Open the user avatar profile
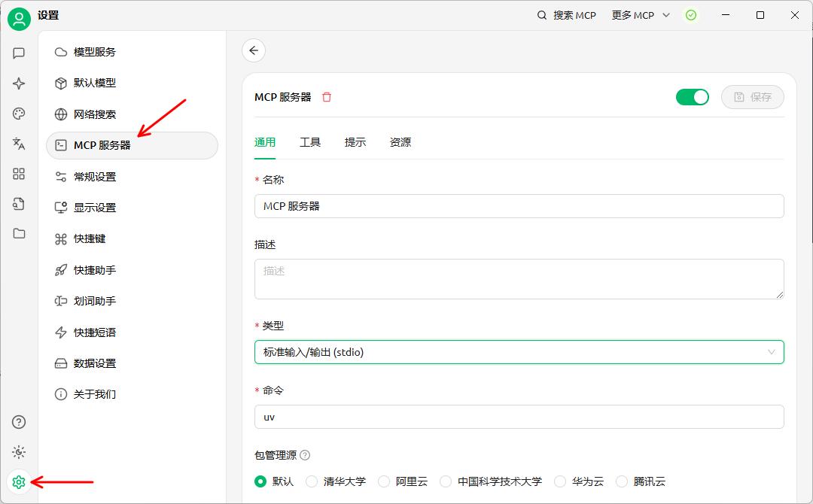 (x=19, y=19)
